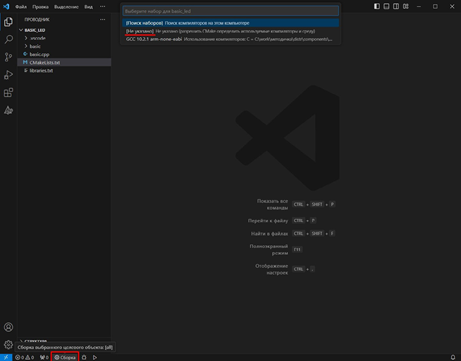Click the warnings count in status bar
The image size is (461, 361).
click(30, 357)
